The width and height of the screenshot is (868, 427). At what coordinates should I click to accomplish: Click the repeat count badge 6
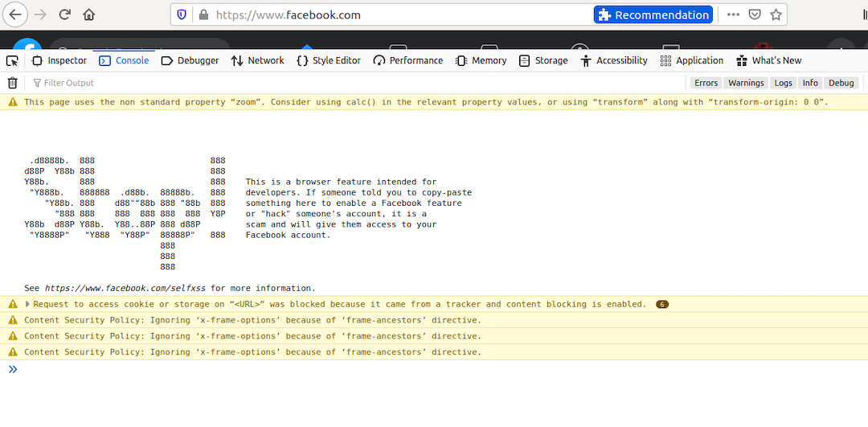coord(662,304)
